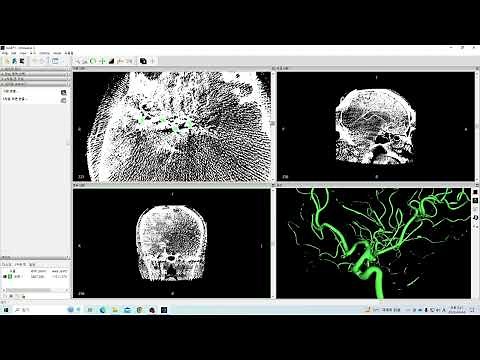480x360 pixels.
Task: Click the blue figure icon in the main toolbar
Action: pos(14,61)
